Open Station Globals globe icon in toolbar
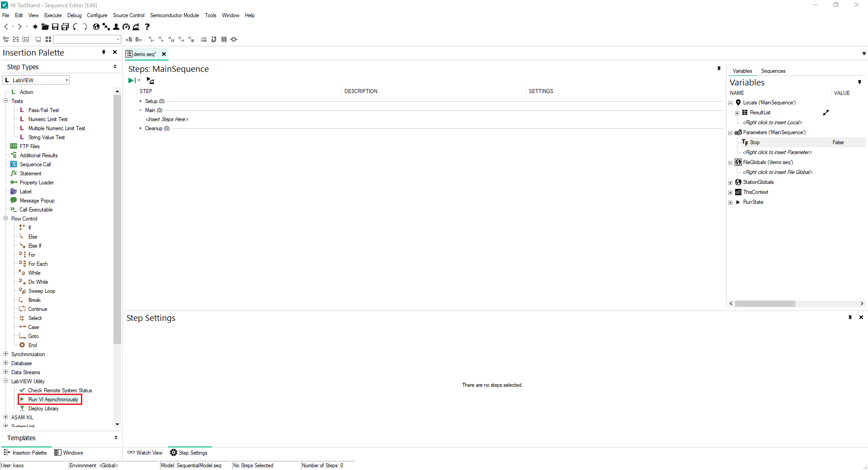 pyautogui.click(x=96, y=27)
